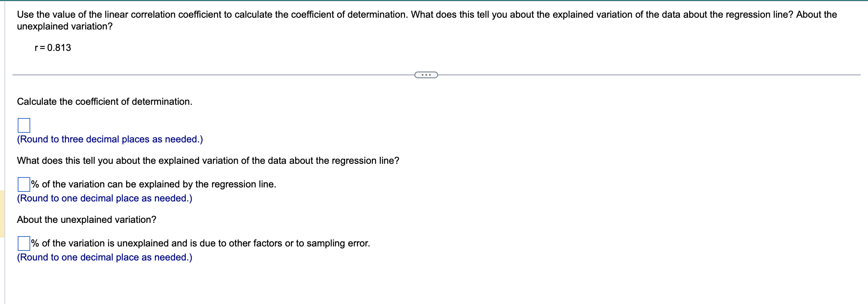The width and height of the screenshot is (868, 304).
Task: Click the r = 0.813 value text
Action: coord(52,48)
